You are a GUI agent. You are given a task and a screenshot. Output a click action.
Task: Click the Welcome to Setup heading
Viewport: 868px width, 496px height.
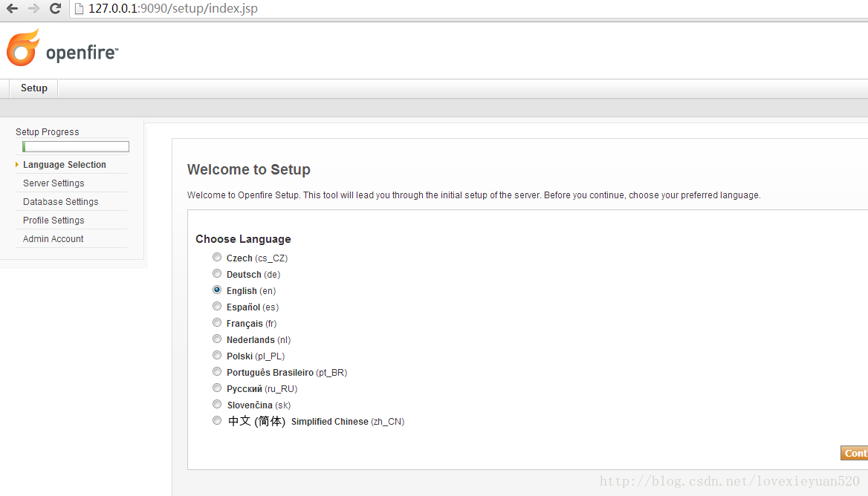coord(248,169)
